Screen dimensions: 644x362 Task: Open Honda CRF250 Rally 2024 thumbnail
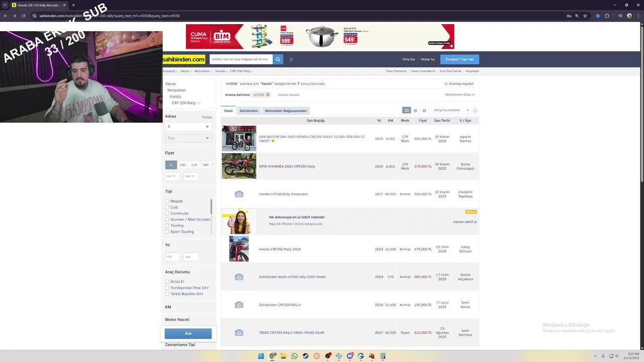[239, 249]
